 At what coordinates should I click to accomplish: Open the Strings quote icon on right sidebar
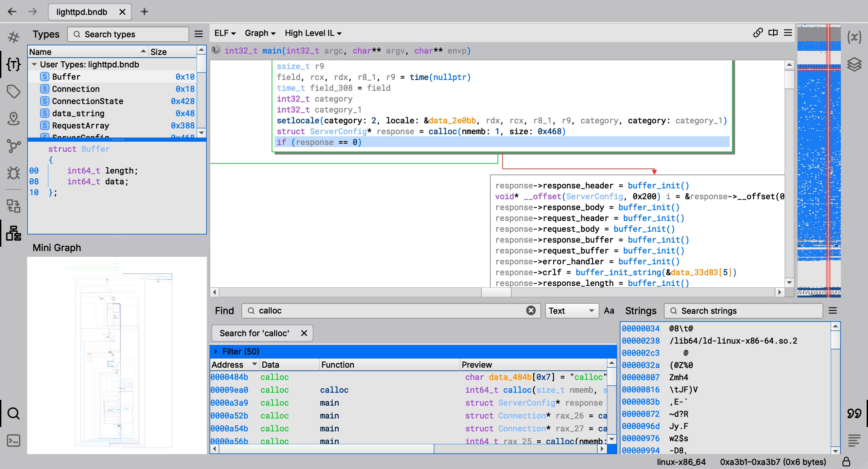tap(854, 413)
